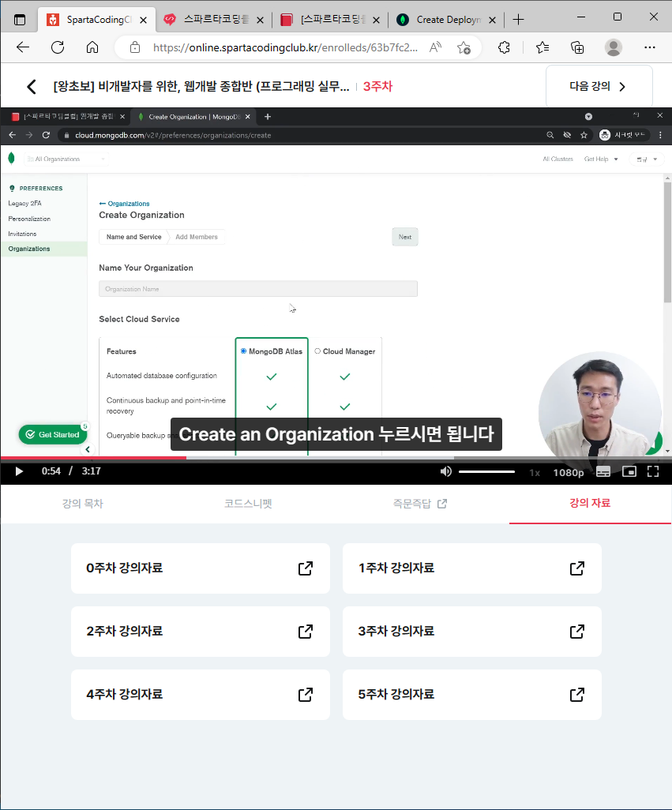Select Organizations in preferences sidebar
Screen dimensions: 672x810
(43, 249)
